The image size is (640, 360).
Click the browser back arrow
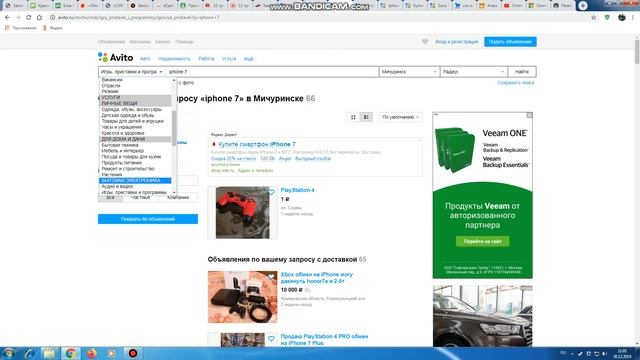click(7, 18)
